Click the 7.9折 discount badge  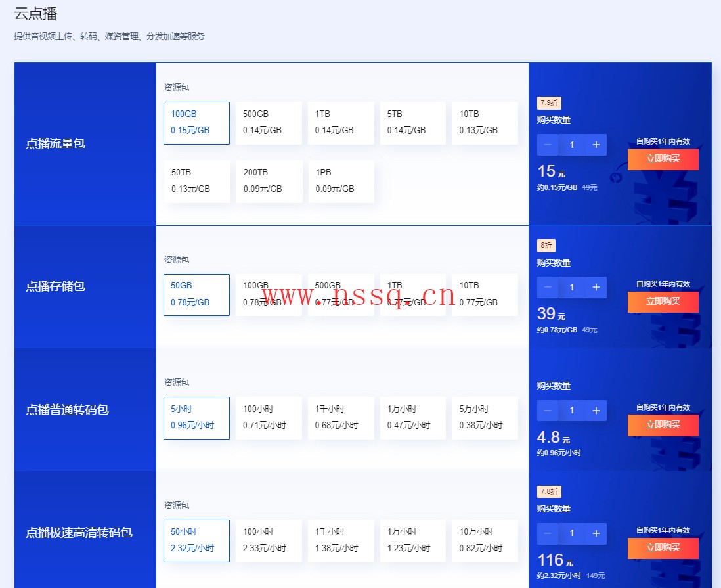549,102
